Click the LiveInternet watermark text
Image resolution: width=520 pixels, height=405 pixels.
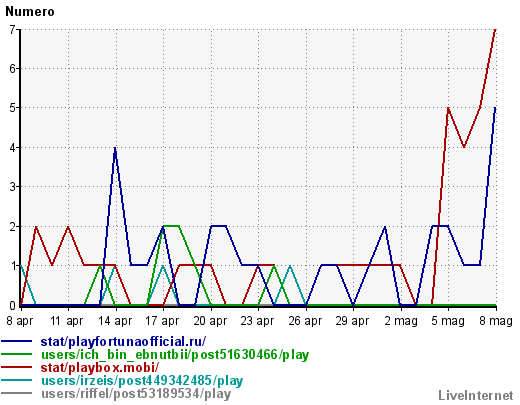coord(476,395)
